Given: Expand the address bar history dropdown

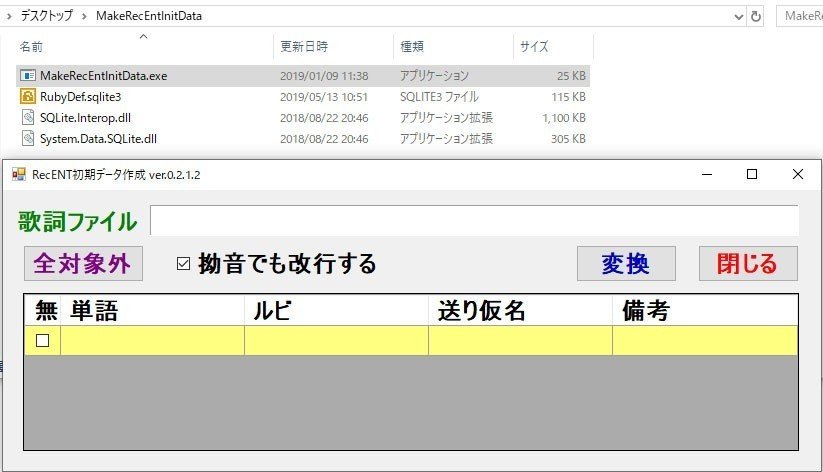Looking at the screenshot, I should pyautogui.click(x=738, y=17).
